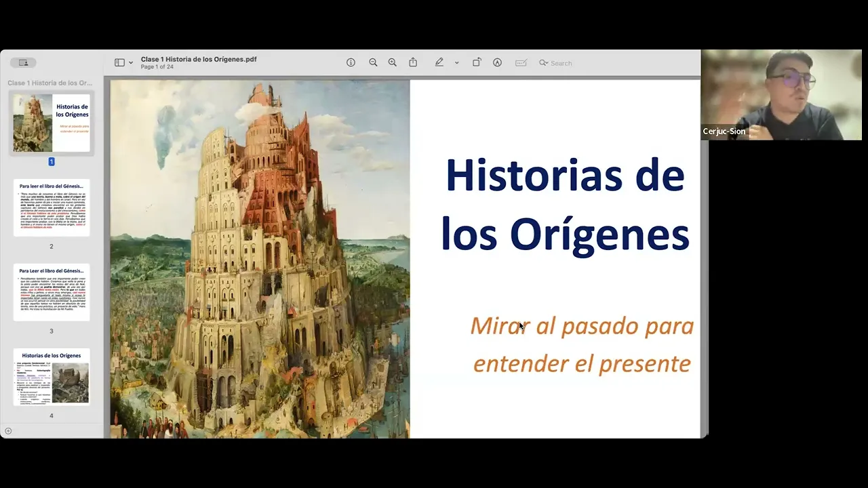Viewport: 868px width, 488px height.
Task: Click subtitle 'Mirar al pasado para entender el presente'
Action: [582, 344]
